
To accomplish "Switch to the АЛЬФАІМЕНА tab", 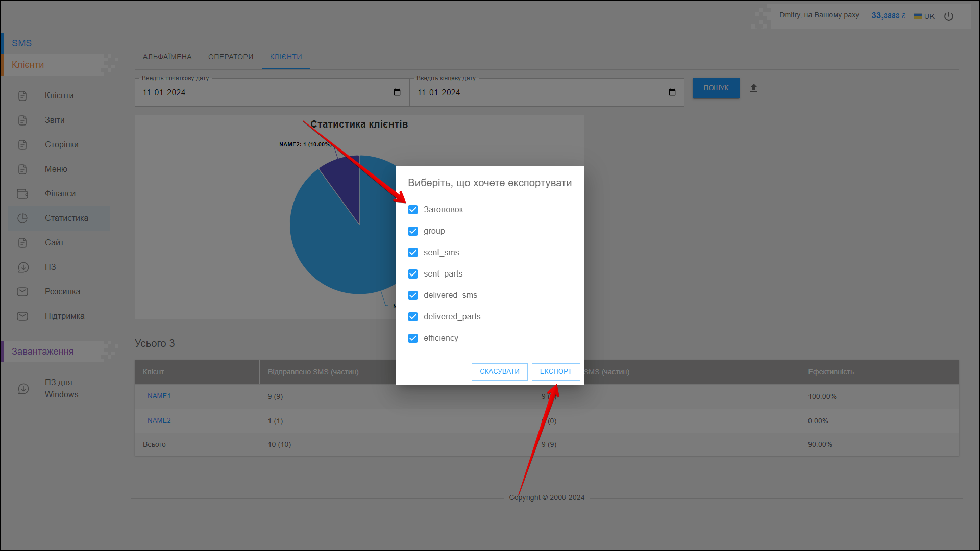I will 167,57.
